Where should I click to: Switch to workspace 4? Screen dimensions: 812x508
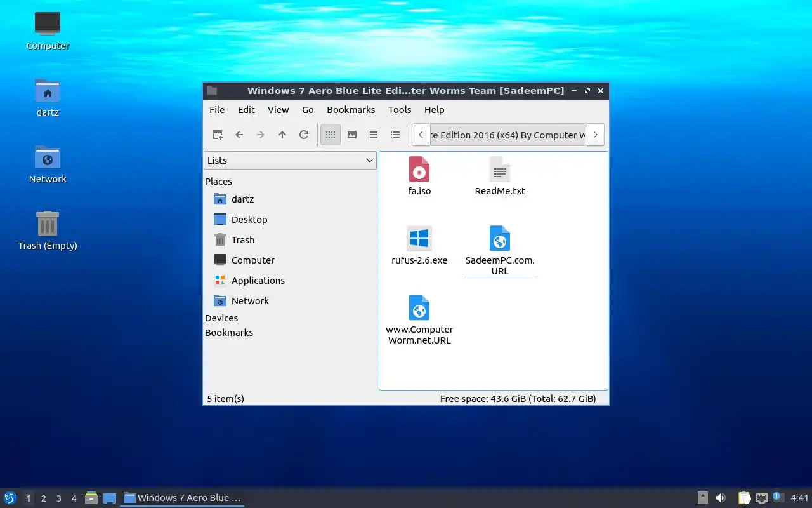(74, 498)
